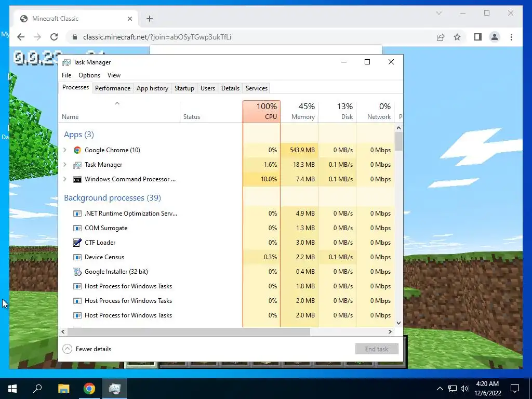Screen dimensions: 532x399
Task: Open Chrome's three-dot menu
Action: pos(511,37)
